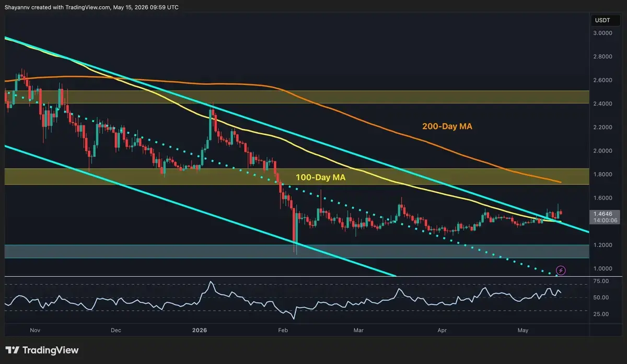Click the 2026 label on time axis
Viewport: 627px width, 364px height.
pos(200,330)
